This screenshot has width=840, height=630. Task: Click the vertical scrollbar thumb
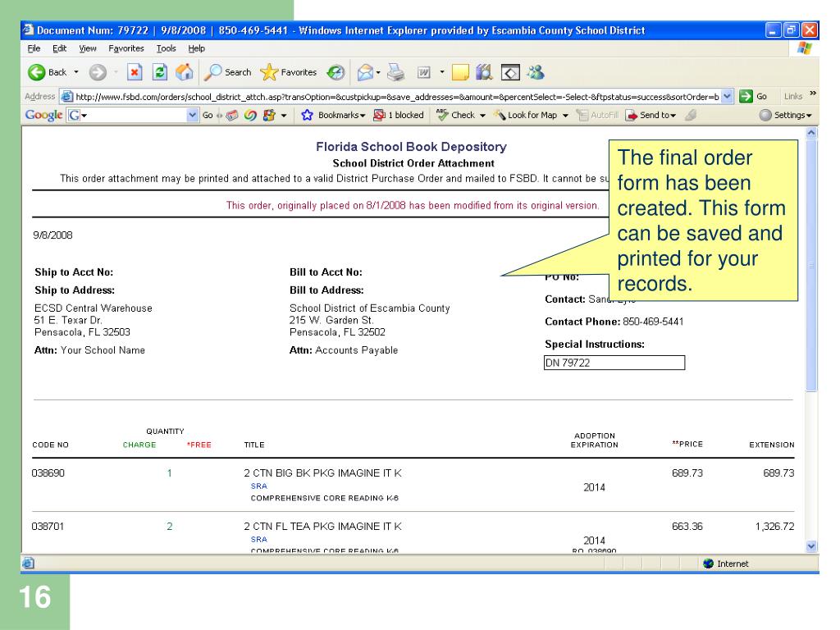[811, 265]
